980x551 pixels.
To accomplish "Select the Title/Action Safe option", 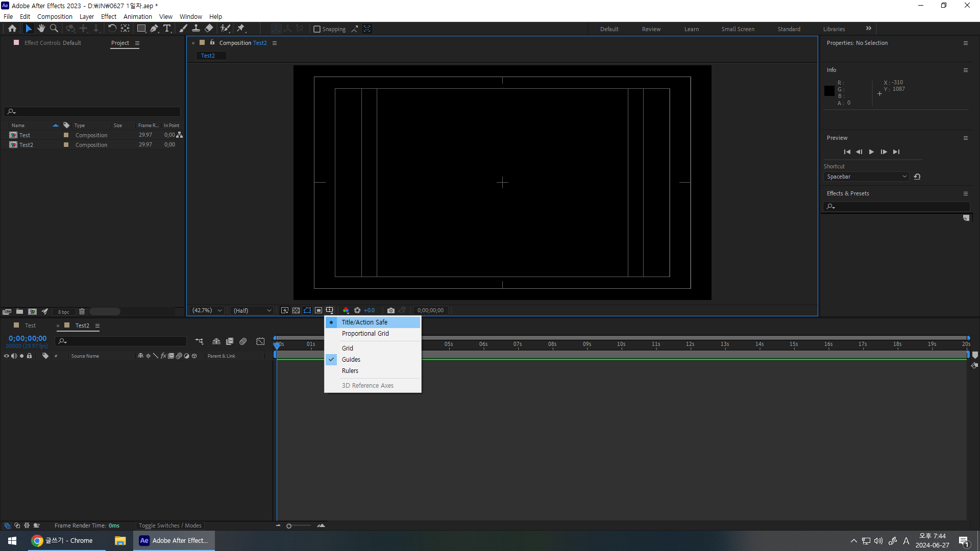I will click(364, 322).
